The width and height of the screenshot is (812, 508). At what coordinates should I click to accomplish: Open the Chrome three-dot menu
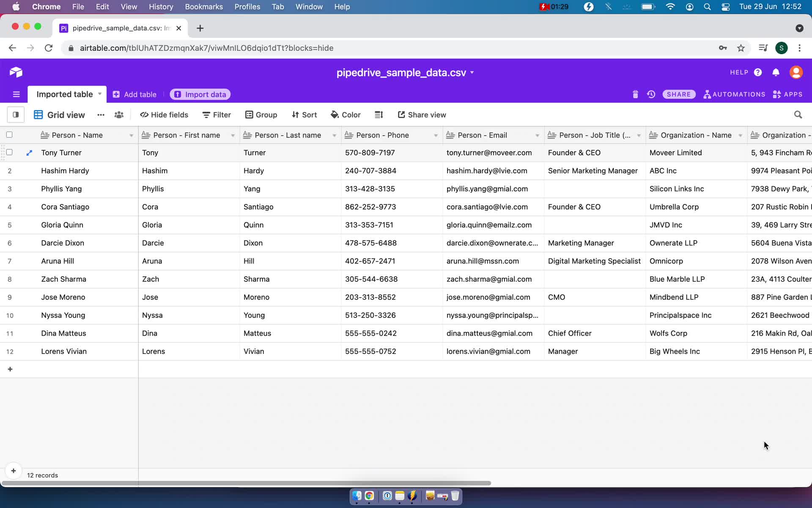tap(799, 48)
